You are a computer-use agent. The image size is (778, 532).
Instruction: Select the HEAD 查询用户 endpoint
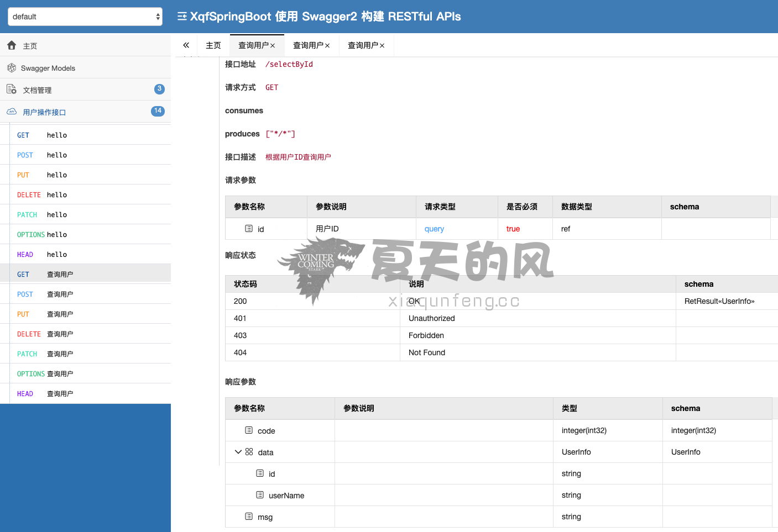click(x=85, y=393)
